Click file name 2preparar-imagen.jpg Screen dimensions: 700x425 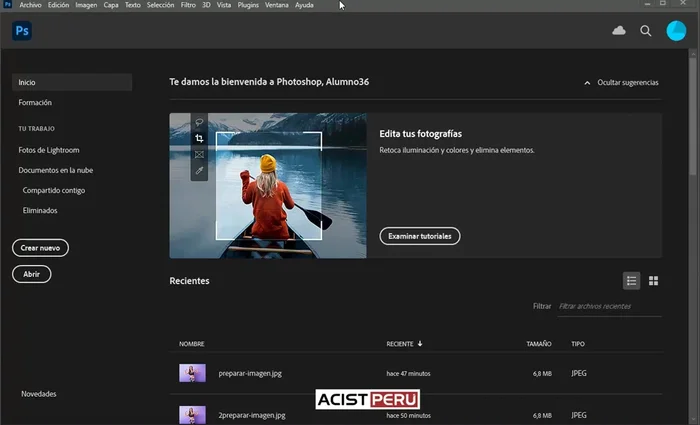[252, 416]
